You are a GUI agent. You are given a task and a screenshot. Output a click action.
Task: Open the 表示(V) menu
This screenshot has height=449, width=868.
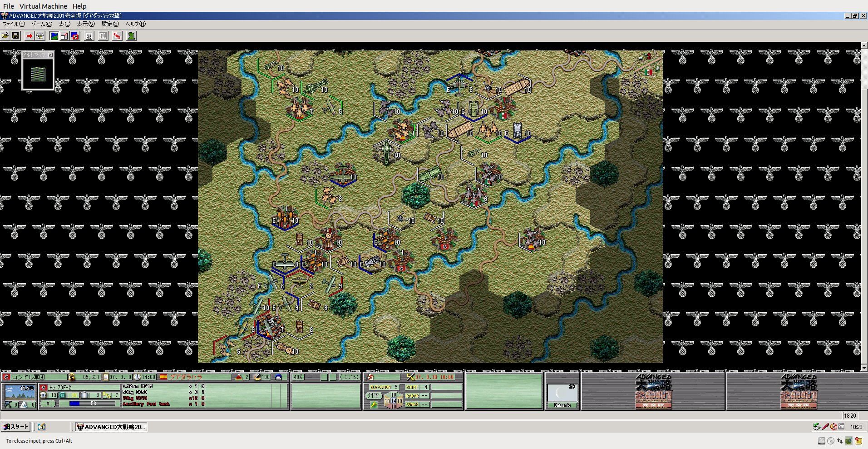click(86, 24)
